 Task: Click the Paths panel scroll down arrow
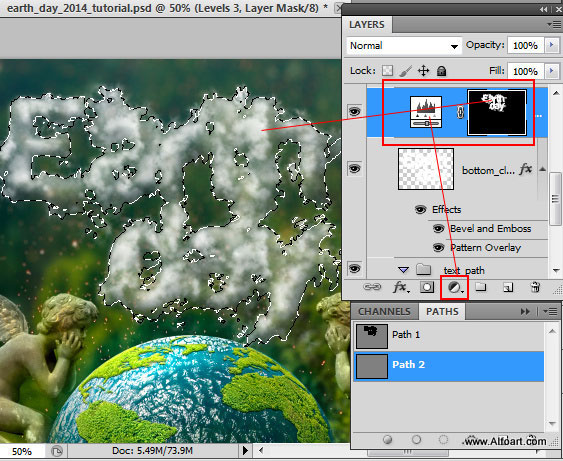pos(552,423)
